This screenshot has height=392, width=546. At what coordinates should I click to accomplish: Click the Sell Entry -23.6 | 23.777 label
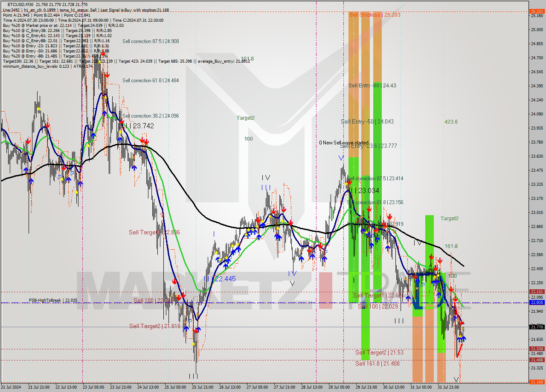(x=369, y=146)
